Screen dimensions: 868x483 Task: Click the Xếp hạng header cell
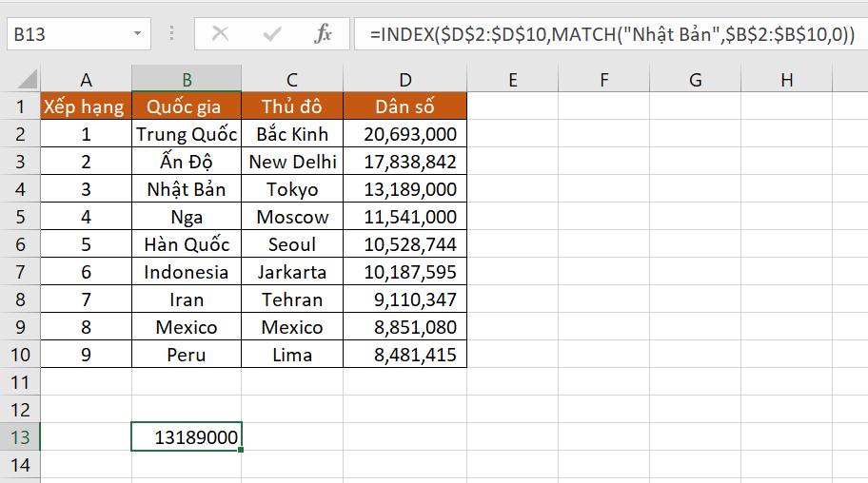click(86, 106)
